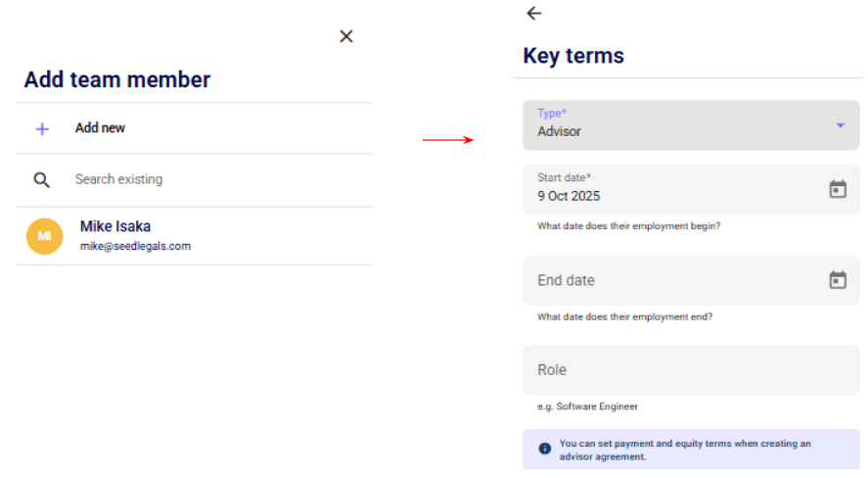Click the Add new label
Screen dimensions: 868x478
pyautogui.click(x=100, y=128)
